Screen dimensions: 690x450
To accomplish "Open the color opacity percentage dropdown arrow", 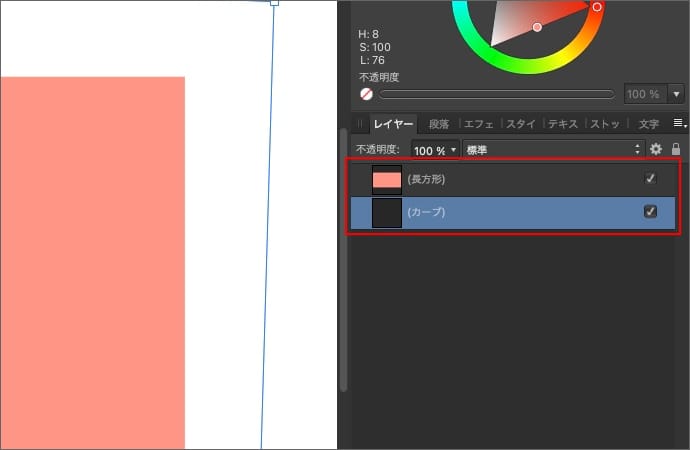I will (x=676, y=94).
